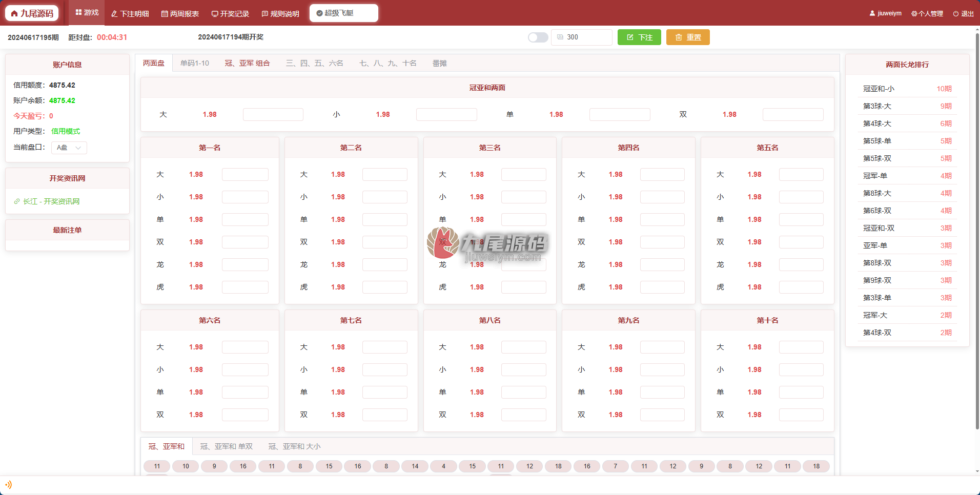Click the green 下注 button
This screenshot has height=495, width=980.
tap(639, 37)
